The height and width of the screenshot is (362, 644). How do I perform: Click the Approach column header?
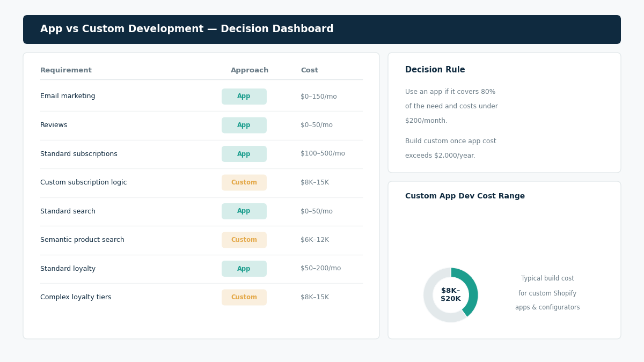(250, 70)
